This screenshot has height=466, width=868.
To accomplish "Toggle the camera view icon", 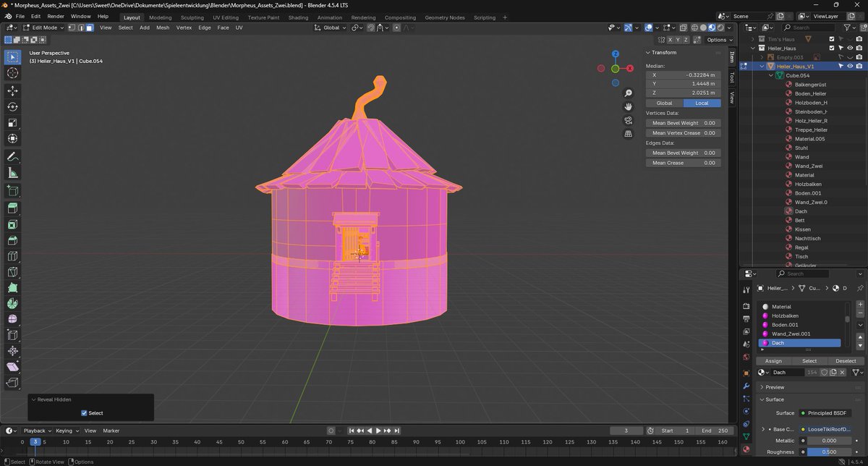I will tap(629, 120).
